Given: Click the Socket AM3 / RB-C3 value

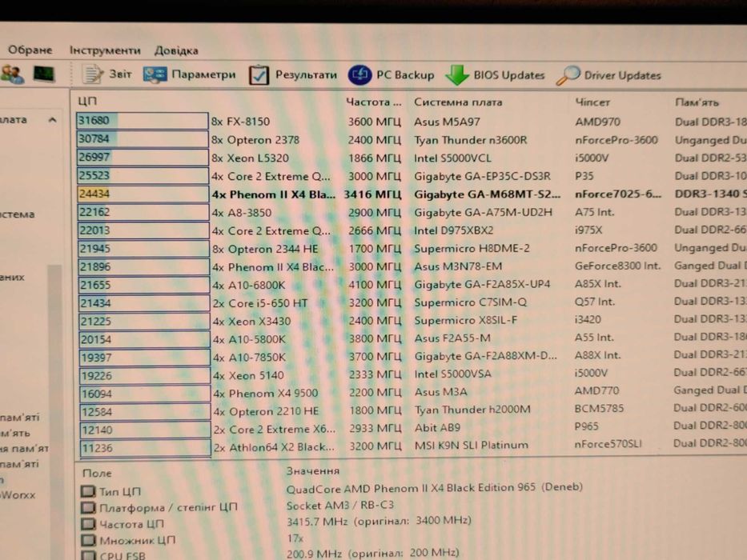Looking at the screenshot, I should [339, 506].
